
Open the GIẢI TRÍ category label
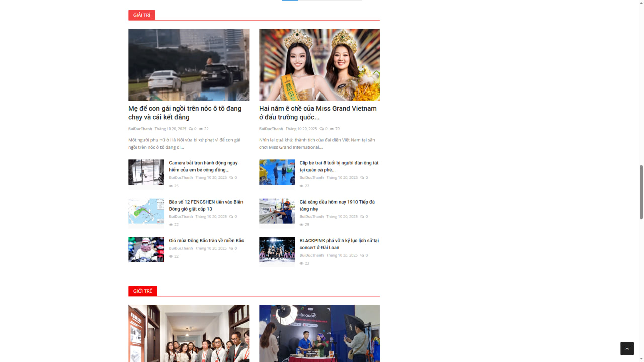pyautogui.click(x=141, y=15)
